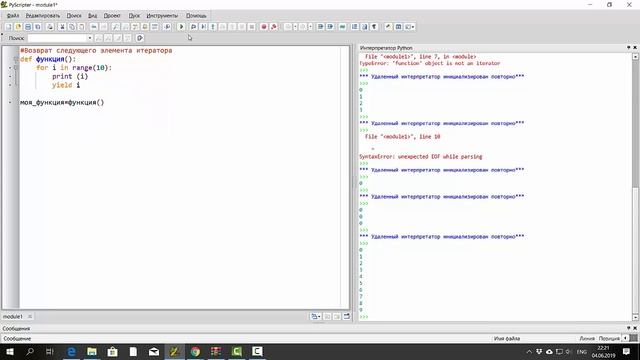Click the pencil edit toolbar icon
This screenshot has height=360, width=640.
click(x=388, y=27)
